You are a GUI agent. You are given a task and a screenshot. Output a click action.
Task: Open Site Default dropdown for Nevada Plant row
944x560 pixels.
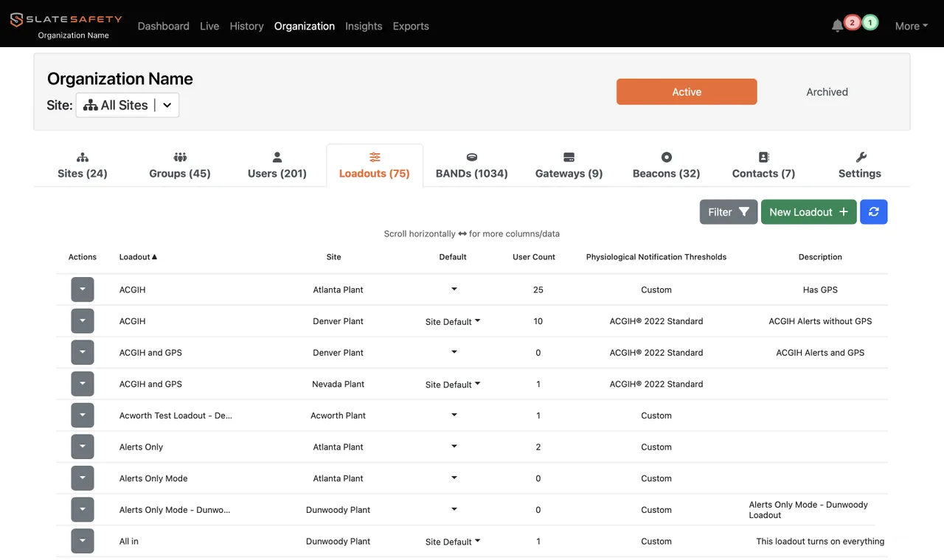coord(453,384)
